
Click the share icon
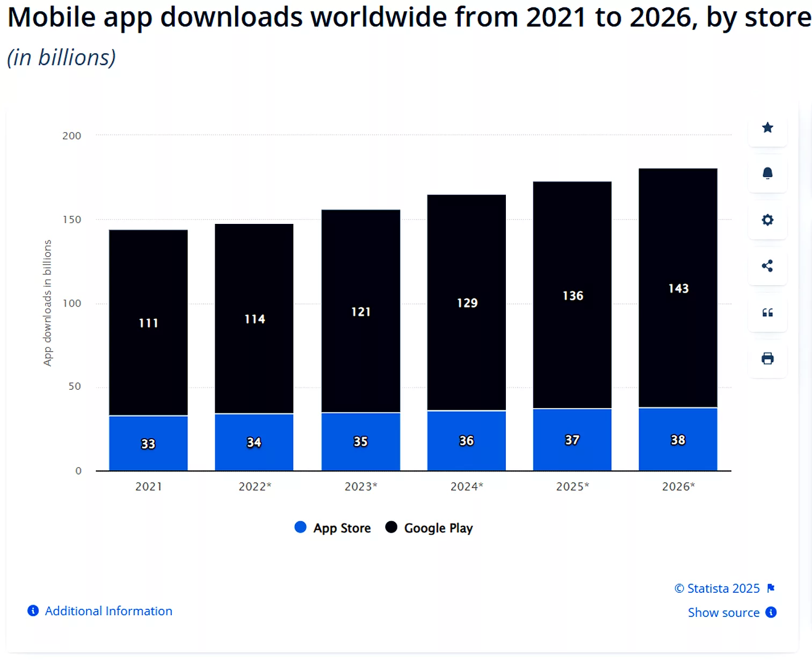[x=767, y=266]
